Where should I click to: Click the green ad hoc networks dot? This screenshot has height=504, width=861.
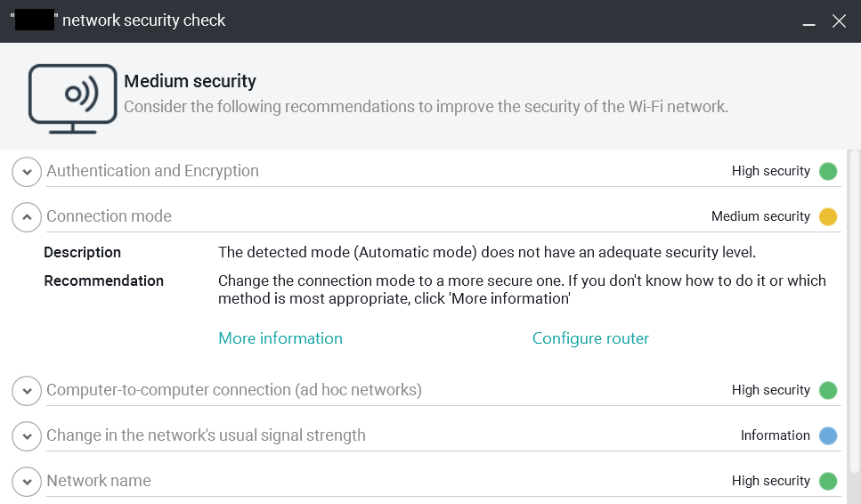click(828, 390)
